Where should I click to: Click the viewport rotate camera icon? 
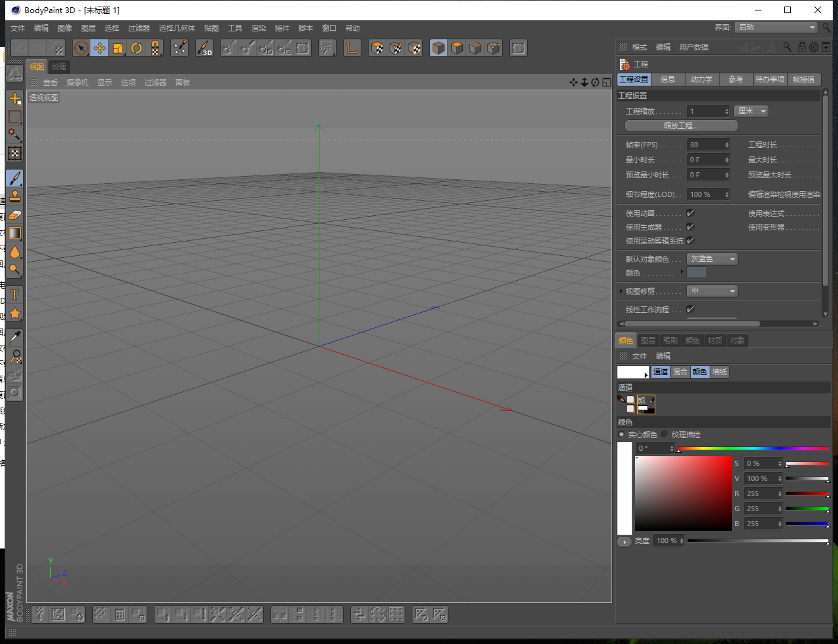[595, 82]
